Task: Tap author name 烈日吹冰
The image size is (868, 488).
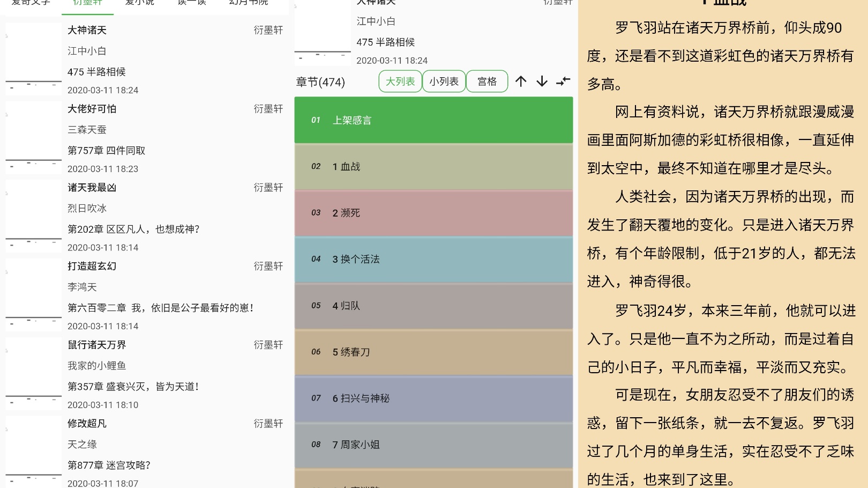Action: [x=87, y=208]
